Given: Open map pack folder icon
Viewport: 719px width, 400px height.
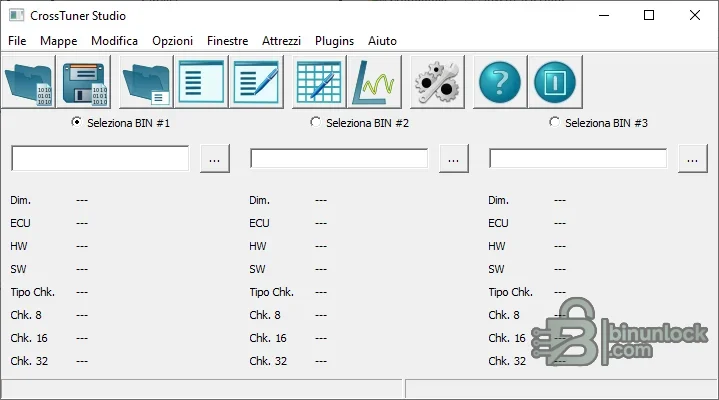Looking at the screenshot, I should tap(147, 82).
